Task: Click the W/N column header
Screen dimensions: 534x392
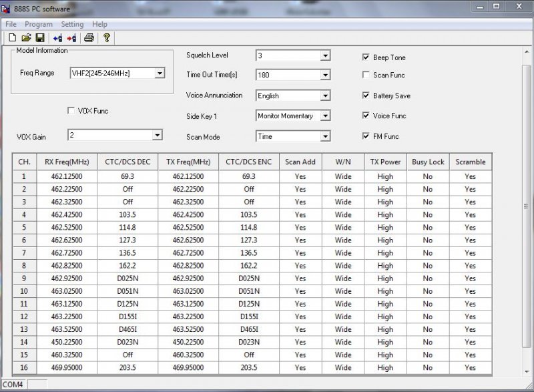Action: [x=343, y=162]
